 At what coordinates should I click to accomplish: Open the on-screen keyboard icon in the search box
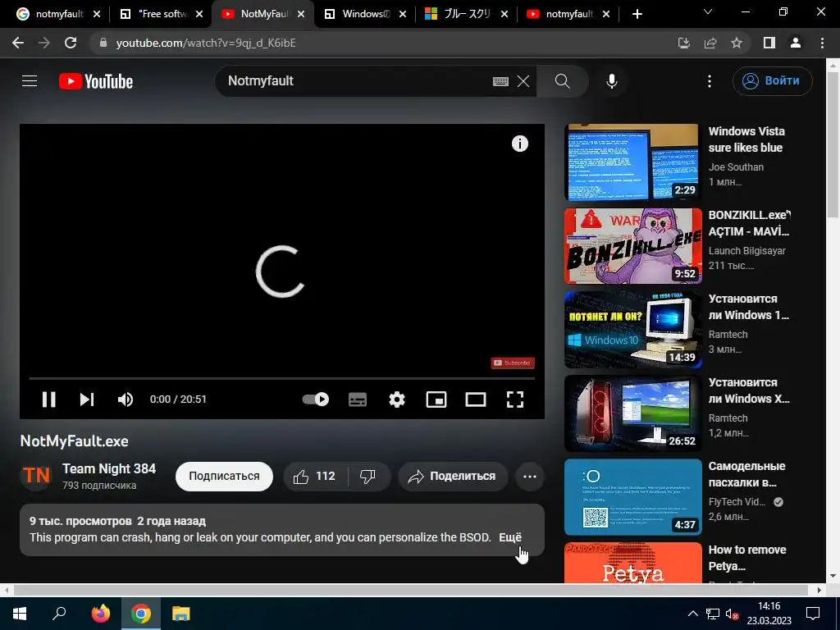pos(500,81)
